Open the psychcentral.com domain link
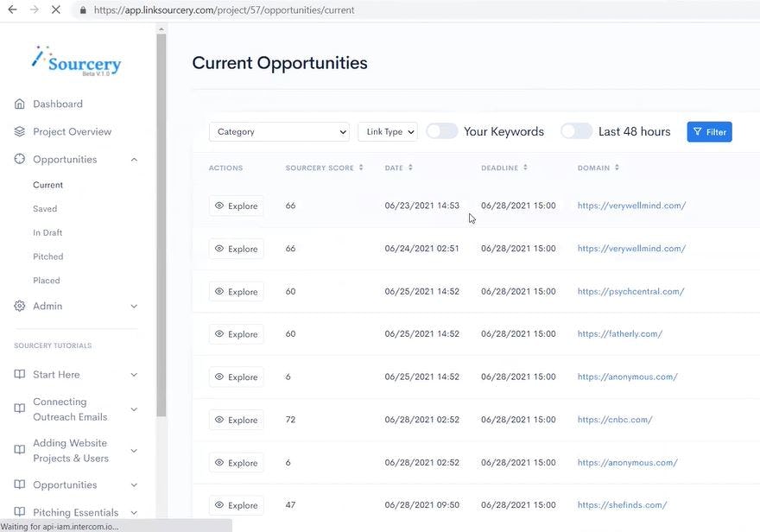The image size is (760, 532). [630, 291]
